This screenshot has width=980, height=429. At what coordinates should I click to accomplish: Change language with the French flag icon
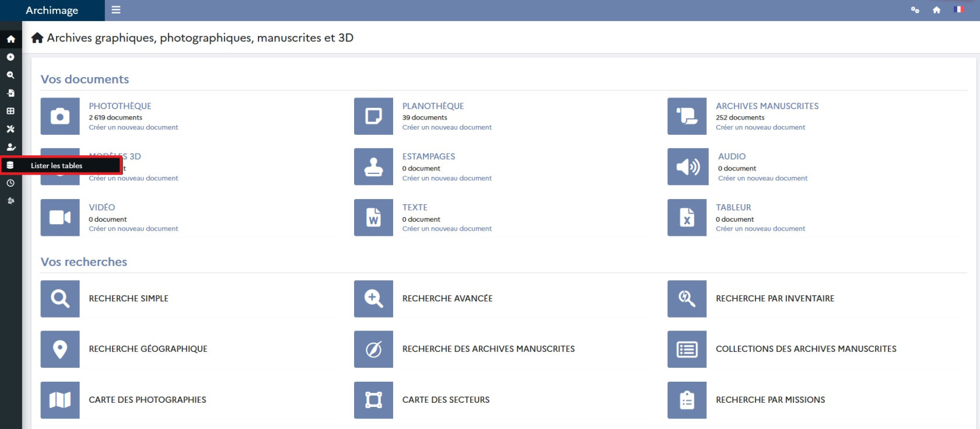[958, 9]
